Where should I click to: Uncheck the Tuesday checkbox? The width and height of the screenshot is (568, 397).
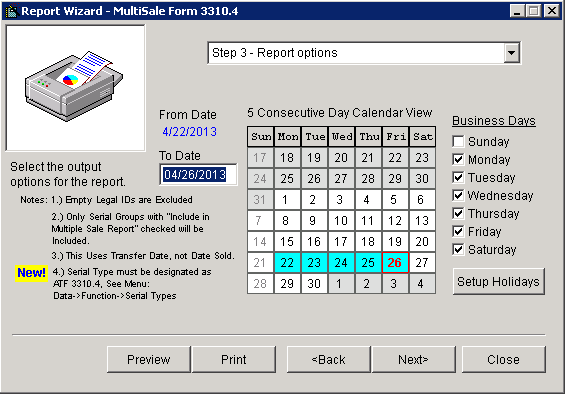pyautogui.click(x=458, y=177)
